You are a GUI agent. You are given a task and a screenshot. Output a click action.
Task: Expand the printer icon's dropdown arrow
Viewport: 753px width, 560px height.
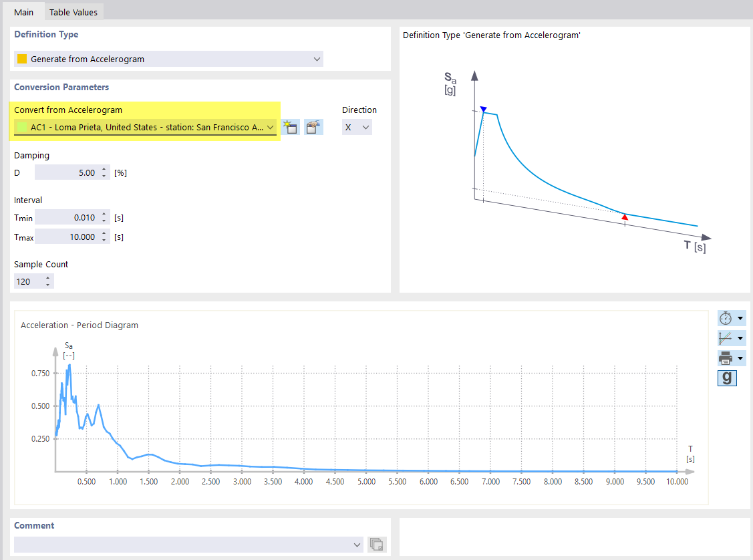tap(740, 358)
